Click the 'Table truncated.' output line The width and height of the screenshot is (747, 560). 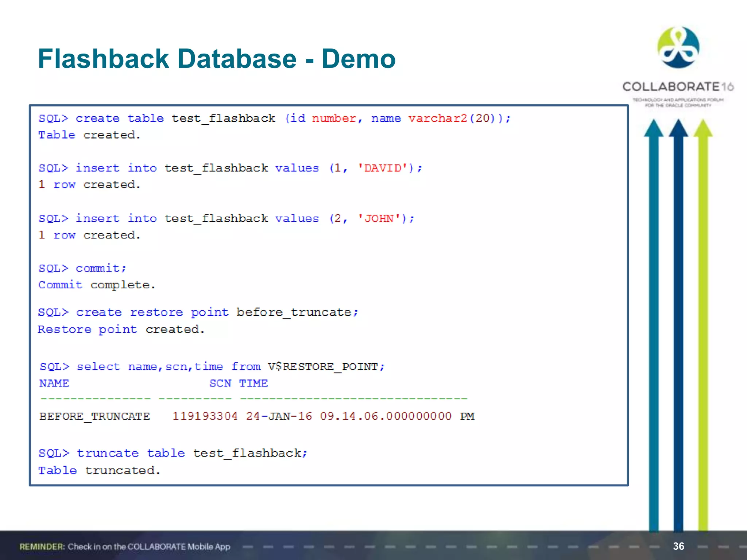click(x=99, y=470)
